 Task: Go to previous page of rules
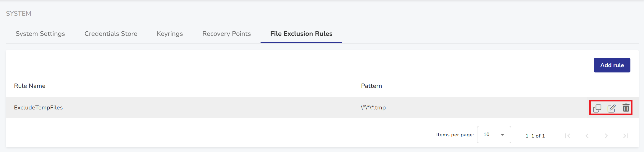587,136
